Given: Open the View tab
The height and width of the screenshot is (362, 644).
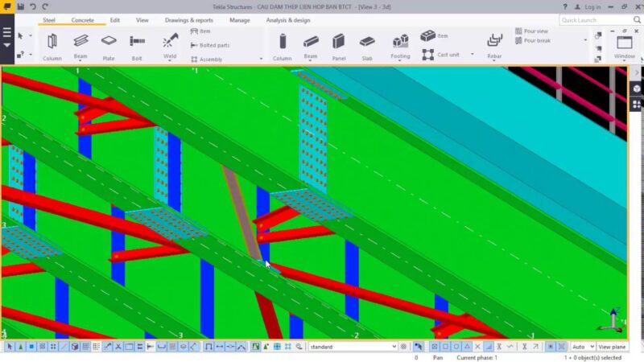Looking at the screenshot, I should coord(142,20).
